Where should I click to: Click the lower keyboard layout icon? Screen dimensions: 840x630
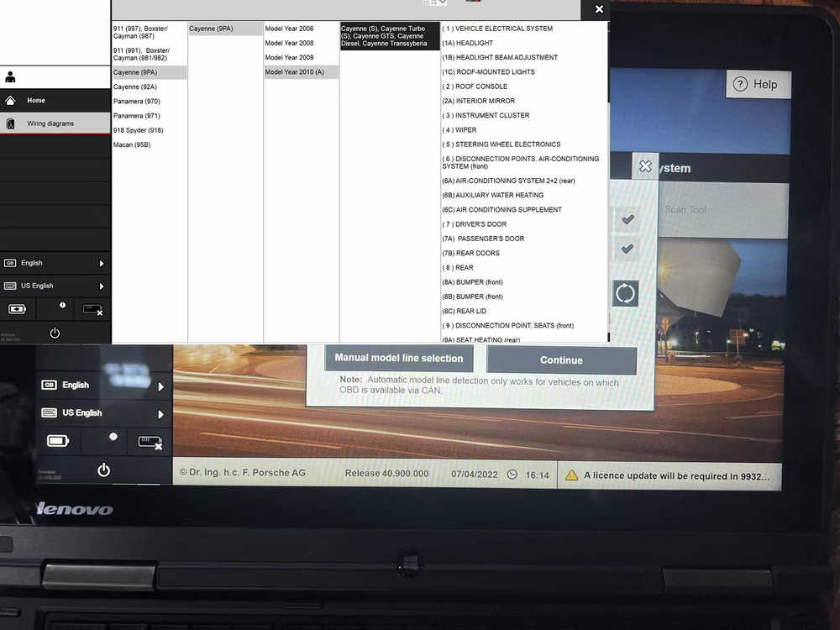click(50, 412)
